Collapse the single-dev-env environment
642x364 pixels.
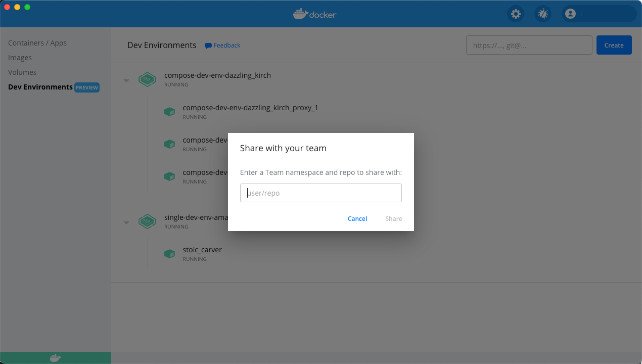click(126, 222)
